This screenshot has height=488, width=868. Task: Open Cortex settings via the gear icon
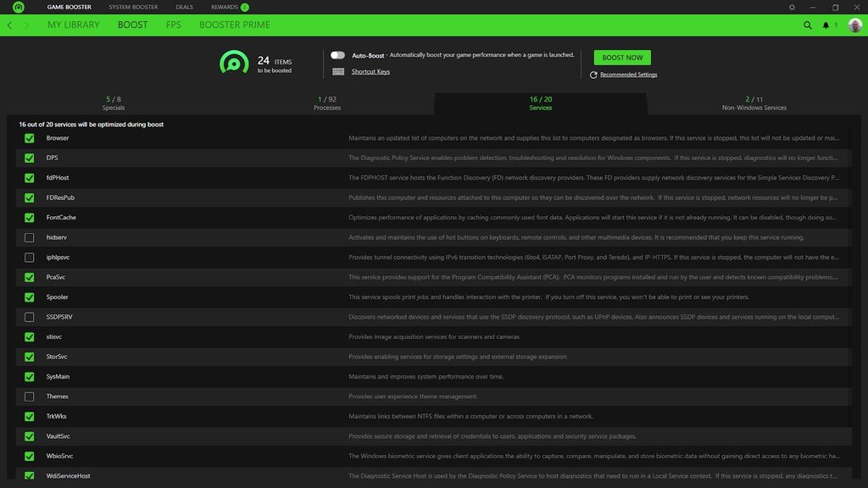pyautogui.click(x=790, y=7)
